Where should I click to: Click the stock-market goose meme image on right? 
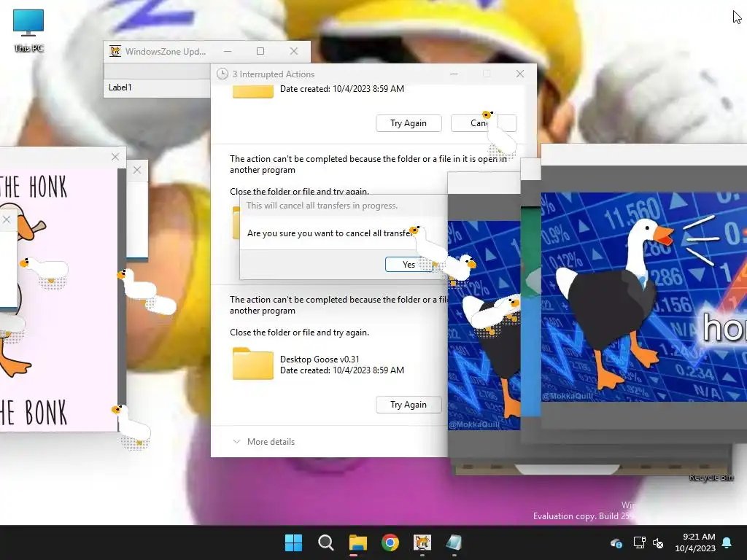[x=643, y=297]
